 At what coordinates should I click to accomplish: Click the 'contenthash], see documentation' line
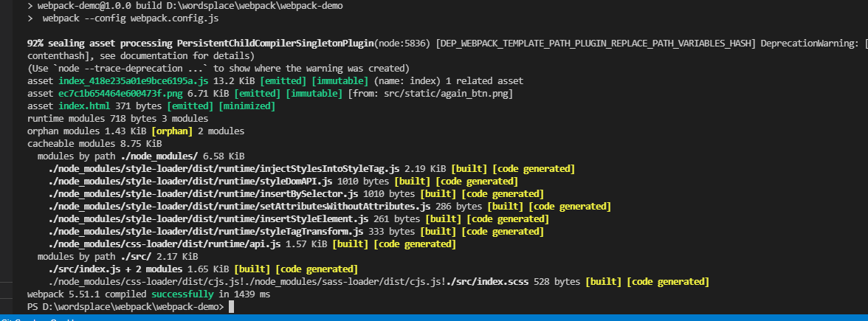click(141, 56)
